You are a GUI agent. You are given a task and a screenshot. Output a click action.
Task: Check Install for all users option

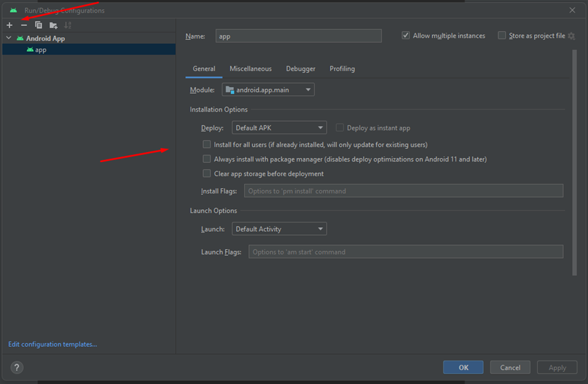click(x=207, y=144)
